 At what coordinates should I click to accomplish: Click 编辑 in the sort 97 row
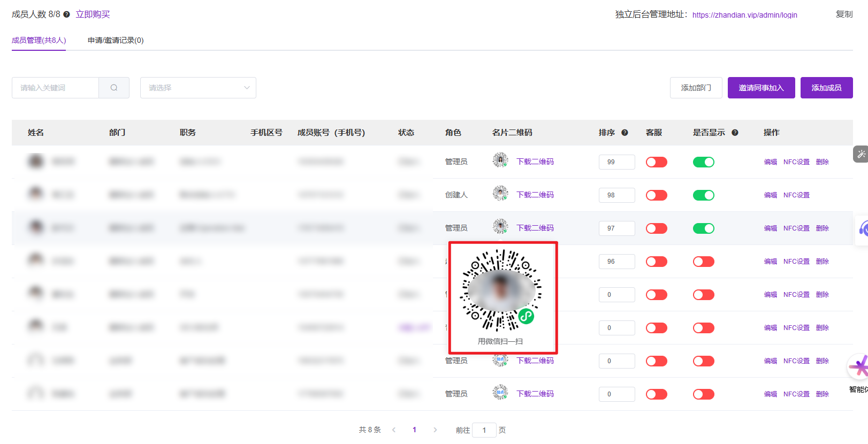tap(771, 228)
